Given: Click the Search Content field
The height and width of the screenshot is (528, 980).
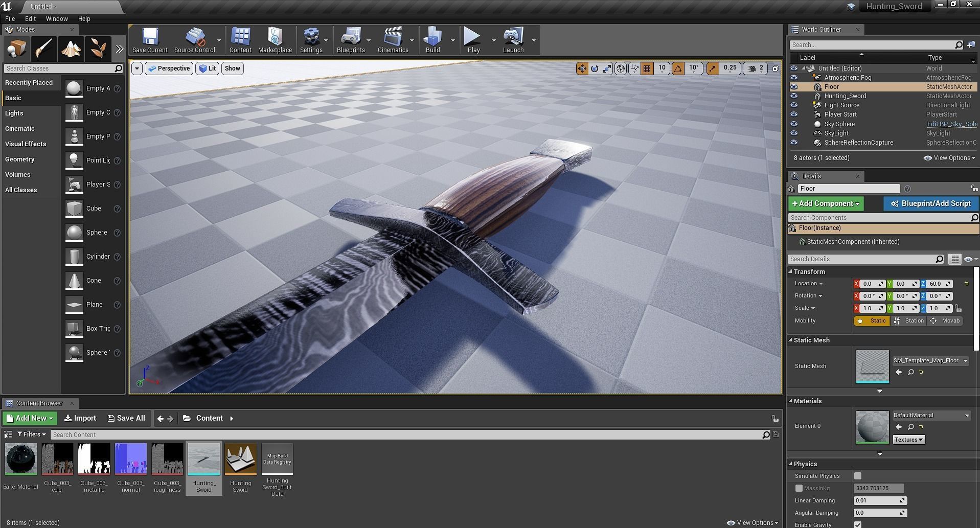Looking at the screenshot, I should pos(407,435).
